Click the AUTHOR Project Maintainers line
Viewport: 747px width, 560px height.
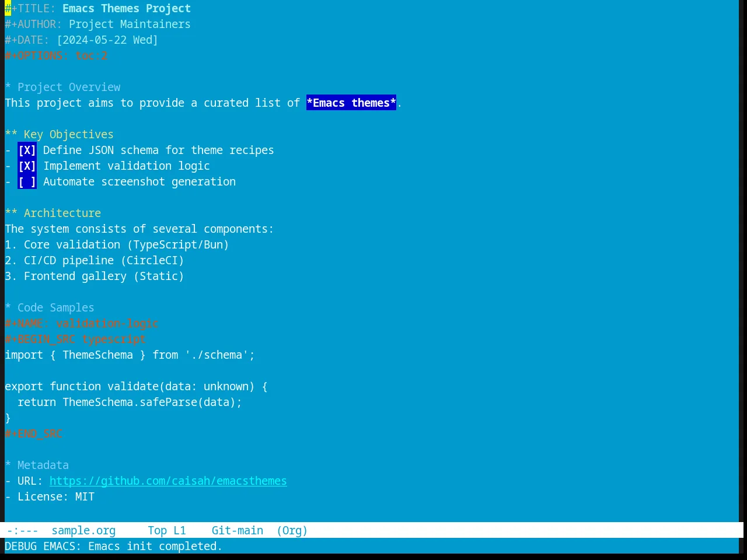tap(97, 24)
